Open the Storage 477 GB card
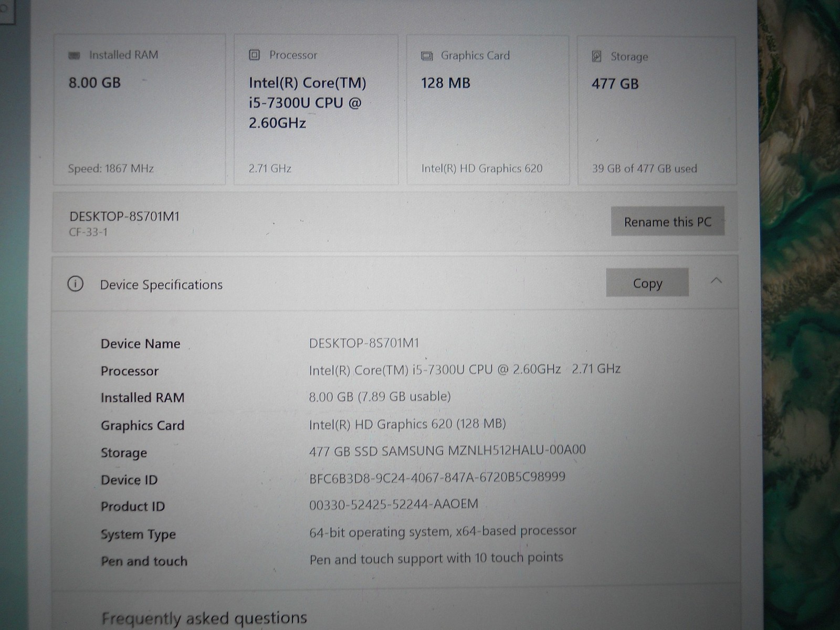Viewport: 840px width, 630px height. 657,111
